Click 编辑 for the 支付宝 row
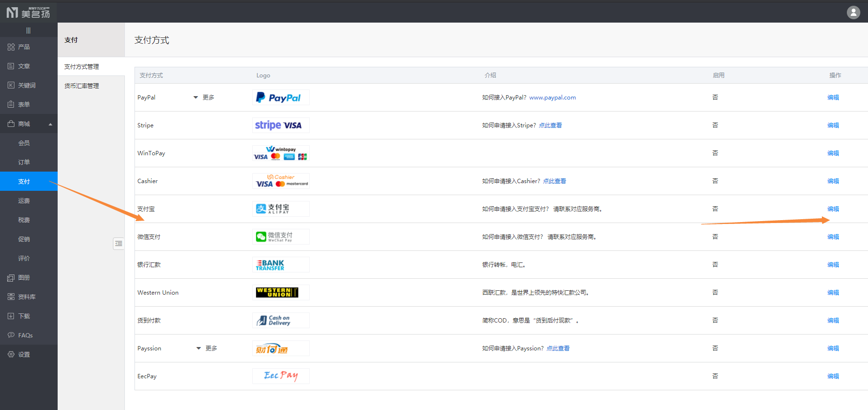Viewport: 868px width, 410px height. point(833,209)
